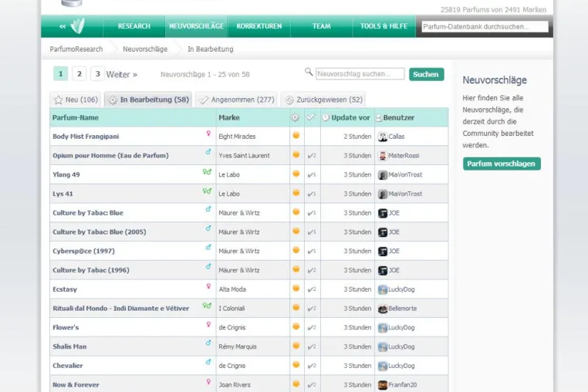This screenshot has height=392, width=588.
Task: Click the rejected icon on Zurückgewiesen tab
Action: [x=289, y=100]
